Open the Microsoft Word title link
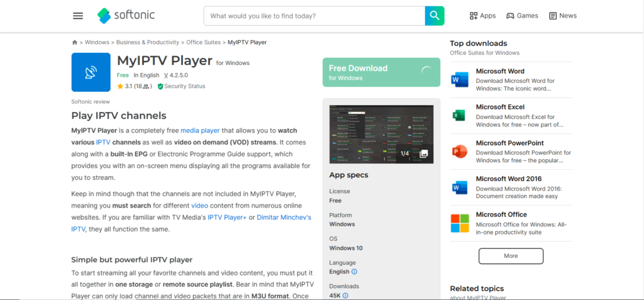The height and width of the screenshot is (300, 644). point(500,71)
